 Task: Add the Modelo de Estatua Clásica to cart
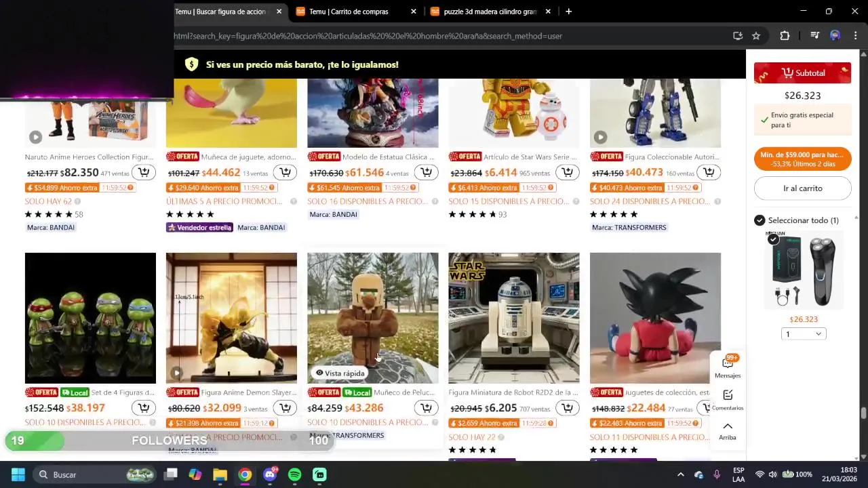tap(427, 172)
